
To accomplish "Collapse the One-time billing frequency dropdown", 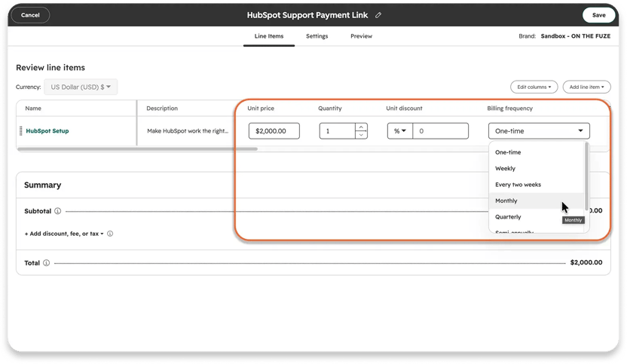I will coord(539,131).
